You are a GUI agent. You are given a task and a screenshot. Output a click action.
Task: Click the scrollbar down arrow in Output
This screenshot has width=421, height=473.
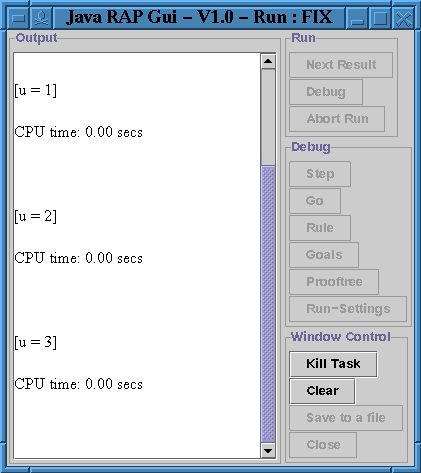[x=268, y=451]
